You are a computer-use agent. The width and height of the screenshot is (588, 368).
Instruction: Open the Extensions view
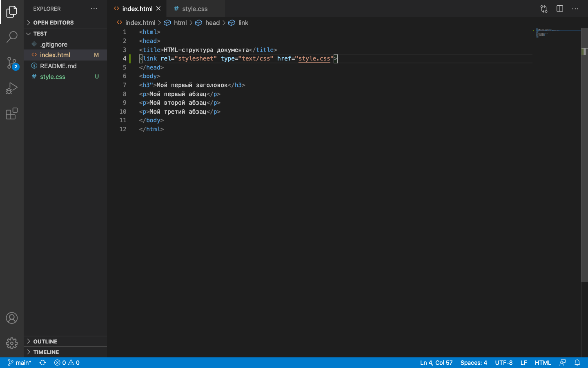coord(12,114)
